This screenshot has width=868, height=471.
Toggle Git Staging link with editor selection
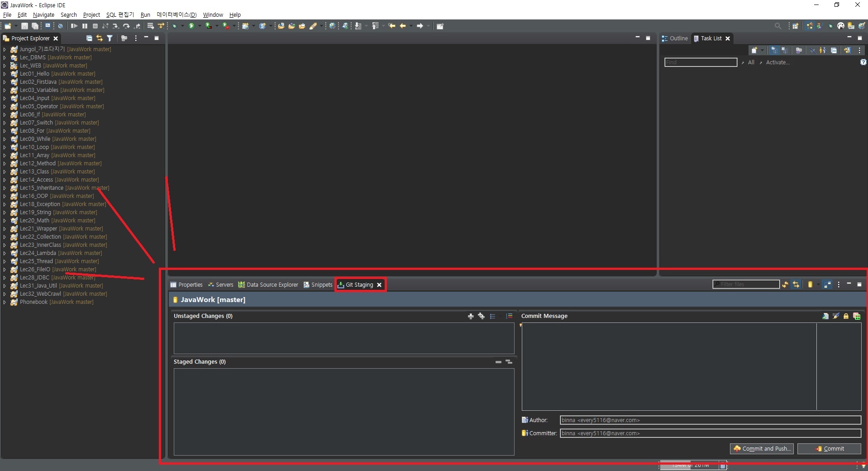point(796,284)
